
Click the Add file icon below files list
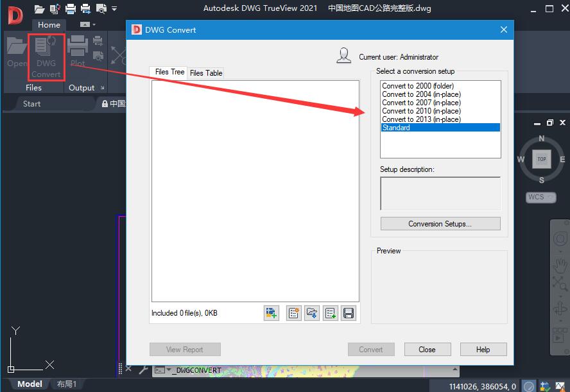tap(271, 313)
